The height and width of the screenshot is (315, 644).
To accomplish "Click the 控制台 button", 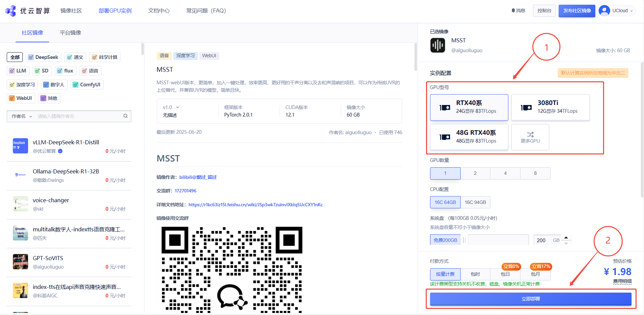I will (x=544, y=10).
